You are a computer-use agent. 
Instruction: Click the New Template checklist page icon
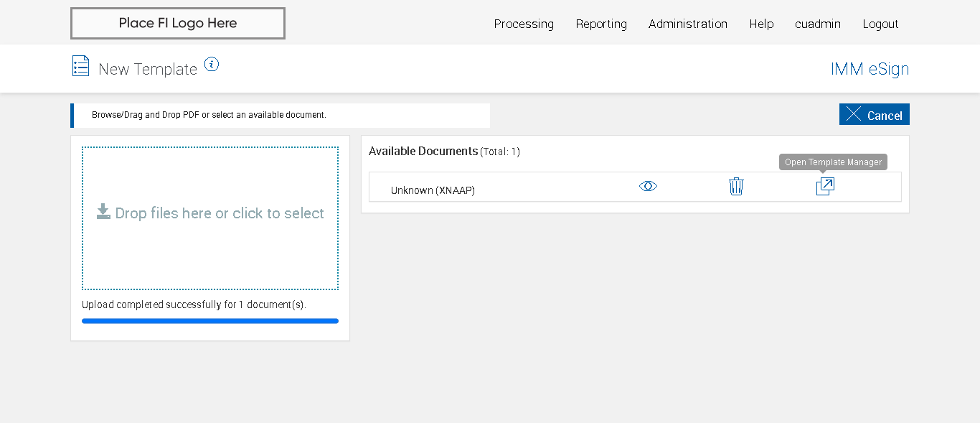(x=80, y=66)
